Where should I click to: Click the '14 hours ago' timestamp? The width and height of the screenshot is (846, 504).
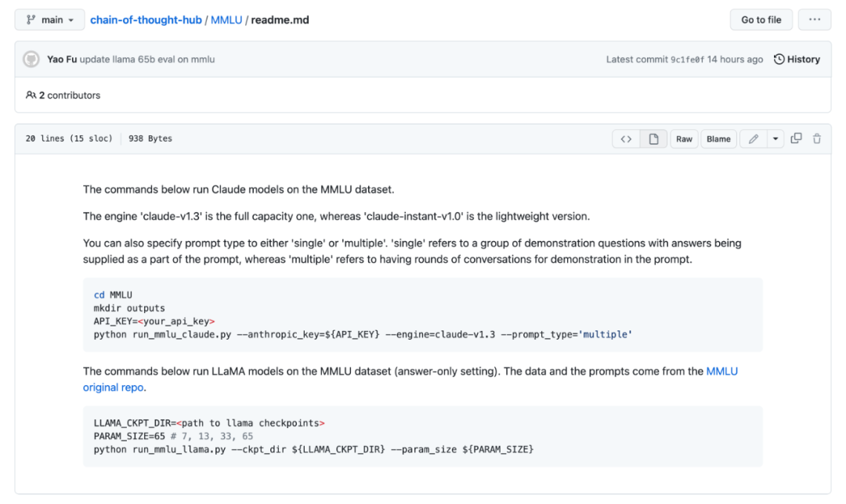pos(735,59)
